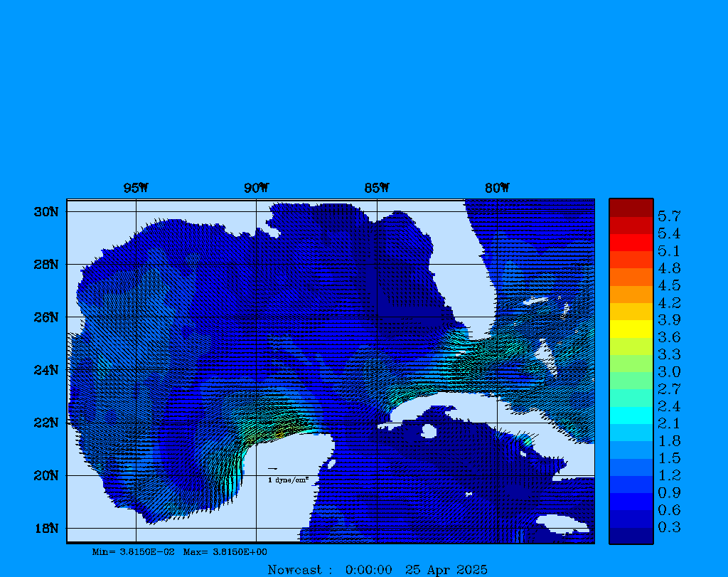This screenshot has height=577, width=728.
Task: Pick the cyan 2.1 colorbar swatch
Action: [x=631, y=415]
